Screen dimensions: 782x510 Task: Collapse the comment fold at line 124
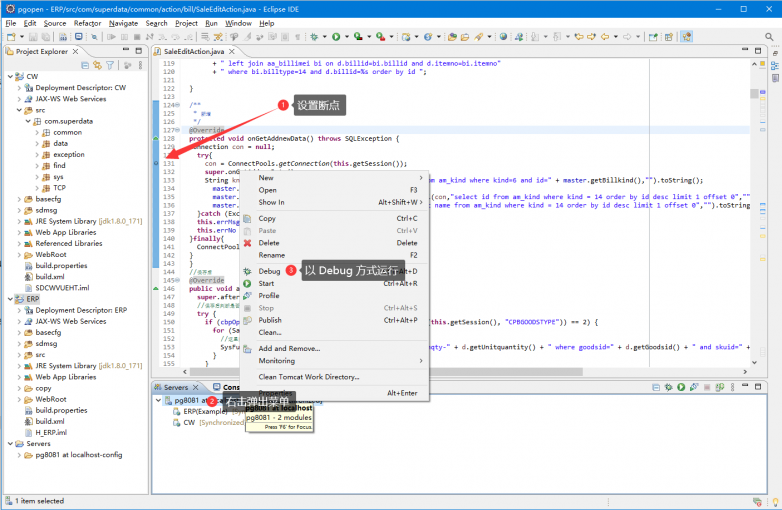(179, 104)
